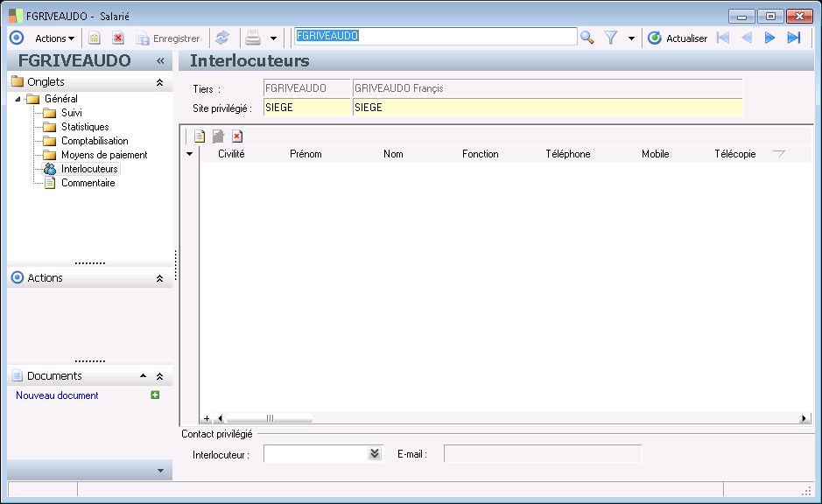
Task: Open the printer options dropdown arrow
Action: (x=273, y=38)
